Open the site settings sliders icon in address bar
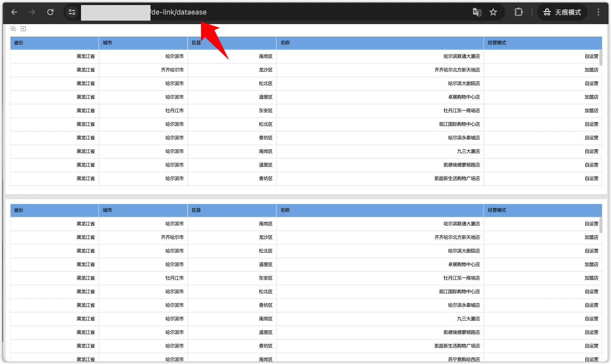 click(72, 12)
